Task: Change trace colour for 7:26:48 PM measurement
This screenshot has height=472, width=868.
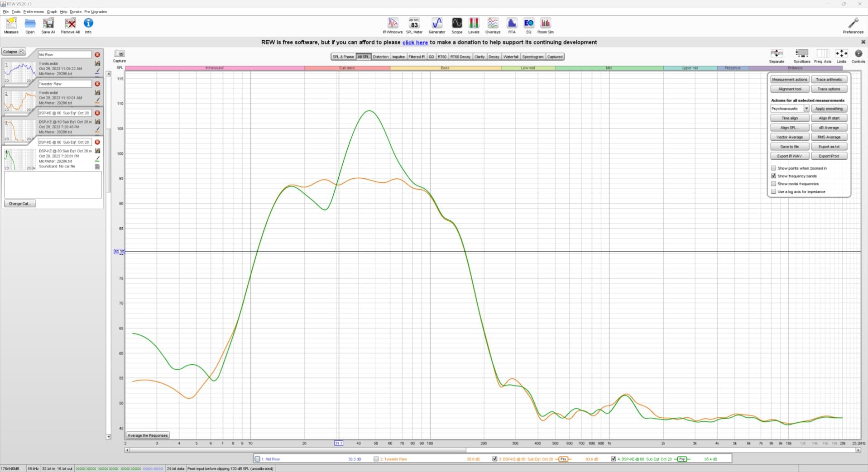Action: 97,129
